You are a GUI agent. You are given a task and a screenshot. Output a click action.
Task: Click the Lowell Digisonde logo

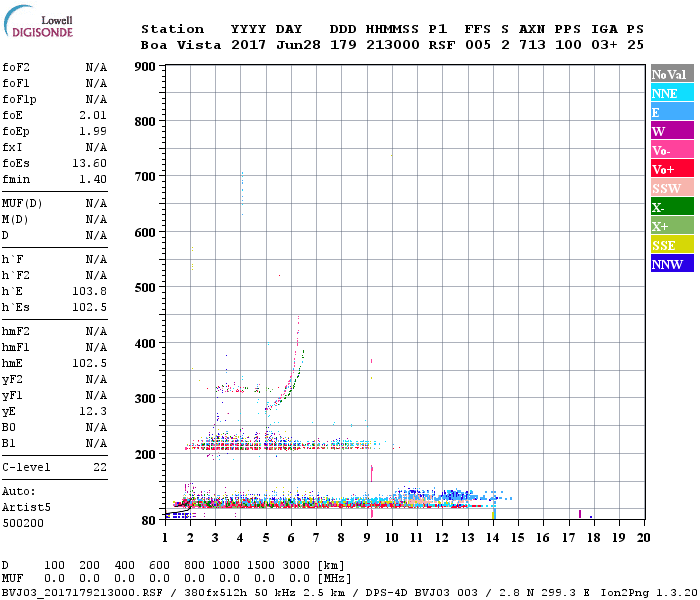pyautogui.click(x=38, y=21)
